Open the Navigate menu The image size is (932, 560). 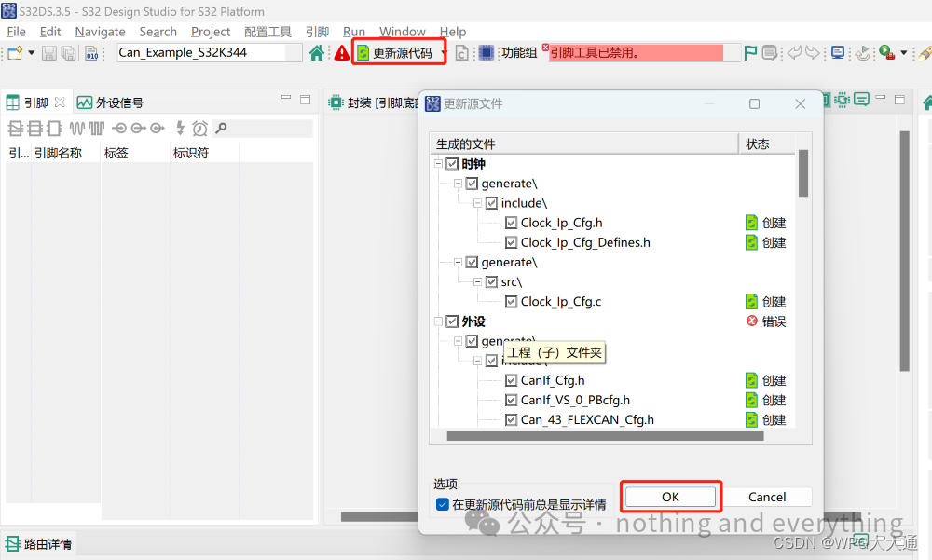[100, 32]
